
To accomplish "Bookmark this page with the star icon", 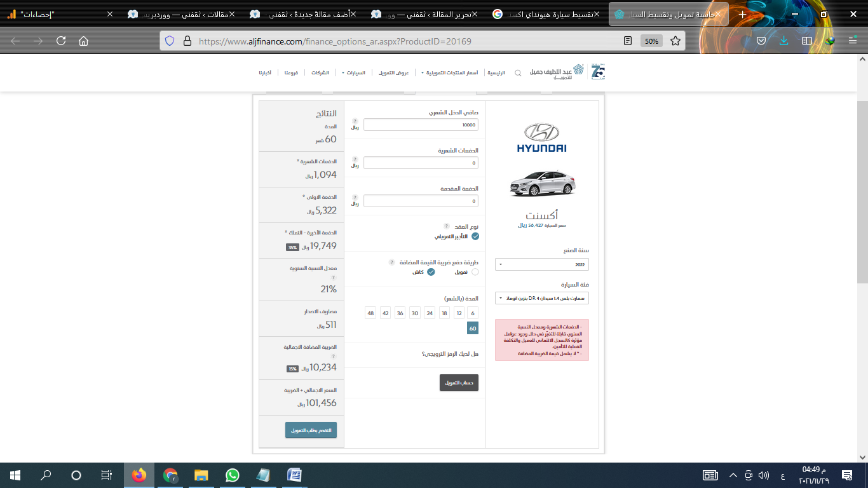I will [675, 41].
